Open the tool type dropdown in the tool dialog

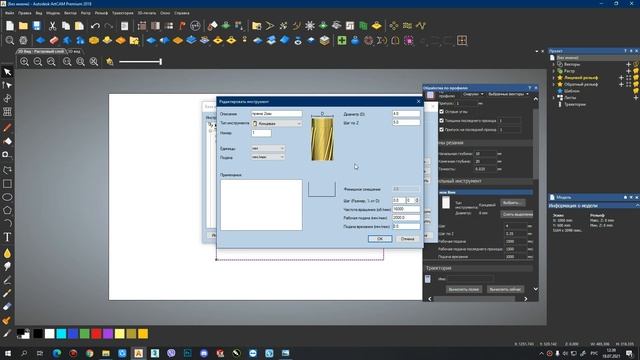pos(277,123)
